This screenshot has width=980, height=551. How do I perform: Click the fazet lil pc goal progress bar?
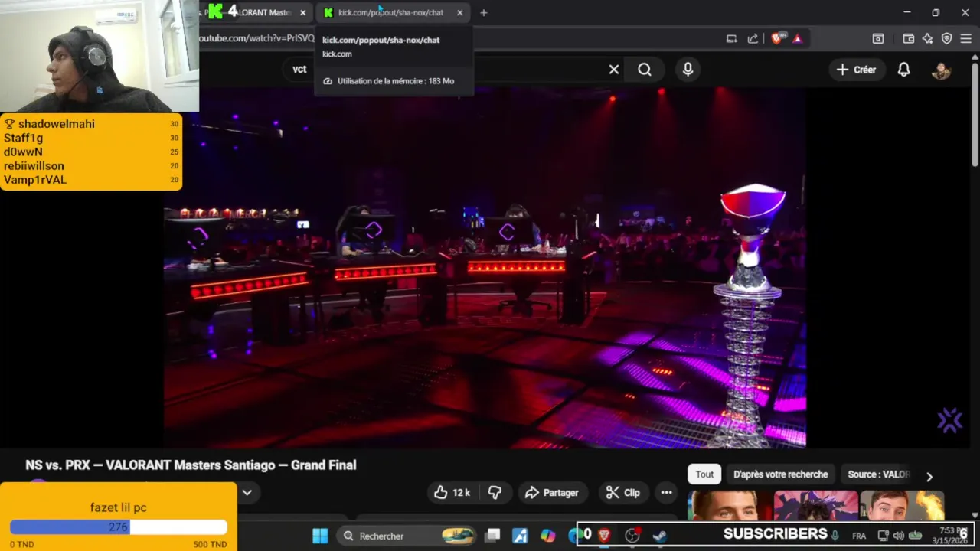tap(119, 527)
